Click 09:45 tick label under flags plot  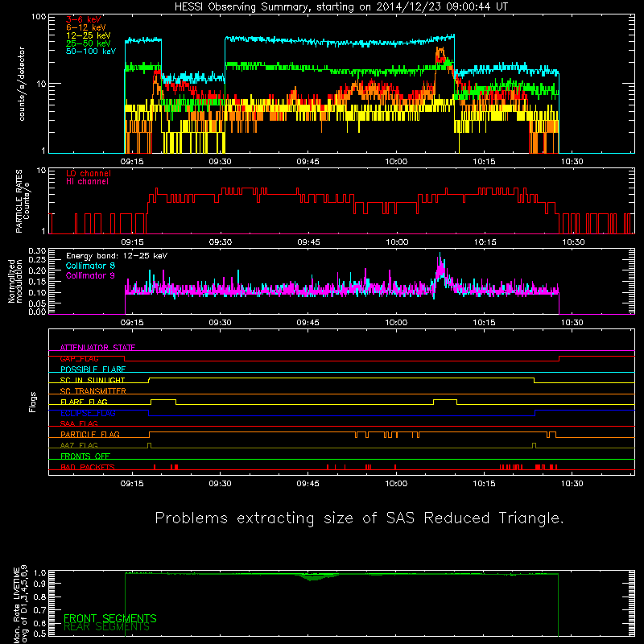point(308,484)
